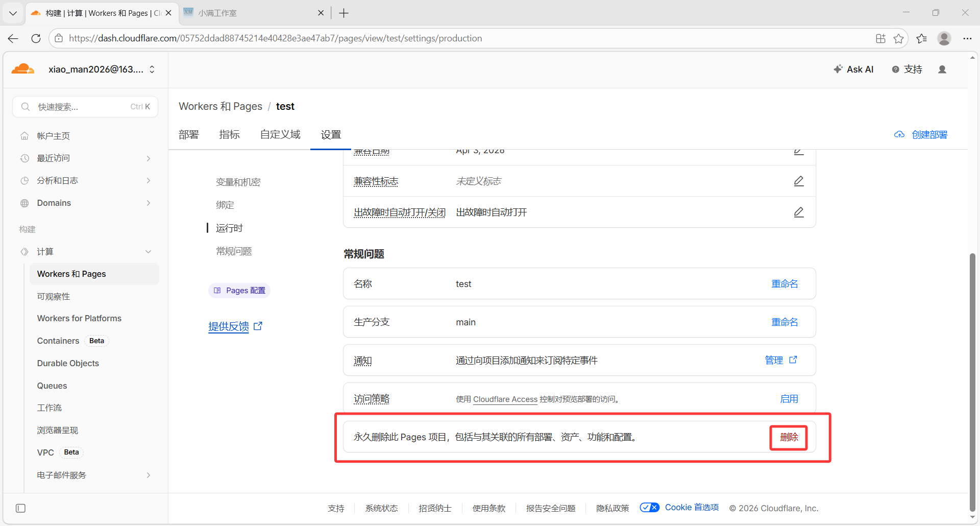The width and height of the screenshot is (980, 526).
Task: Collapse the 计算 sidebar section
Action: point(148,251)
